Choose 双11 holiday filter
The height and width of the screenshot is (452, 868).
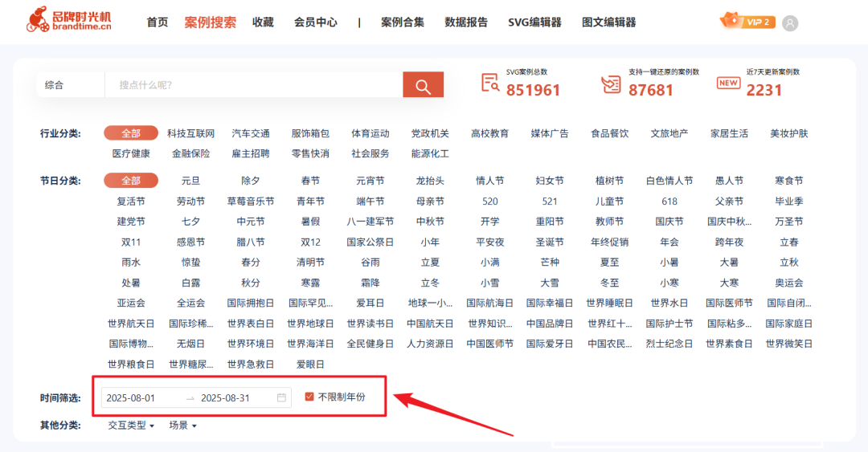click(131, 242)
